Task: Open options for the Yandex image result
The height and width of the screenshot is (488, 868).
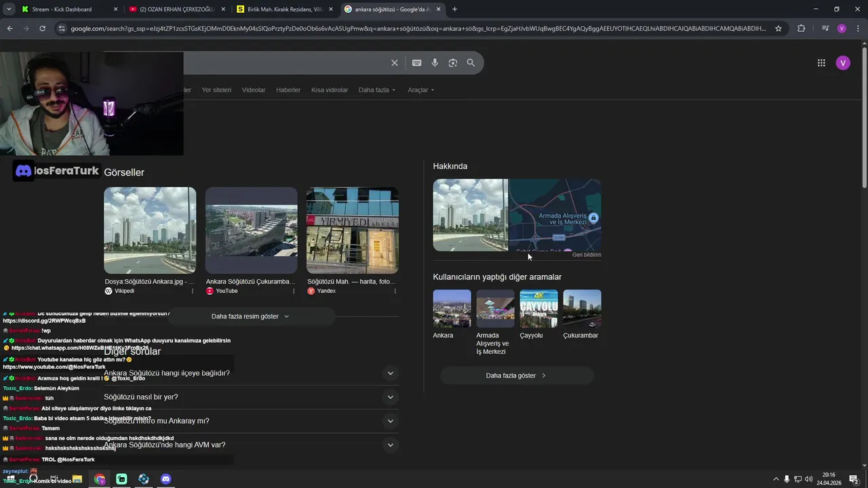Action: 395,291
